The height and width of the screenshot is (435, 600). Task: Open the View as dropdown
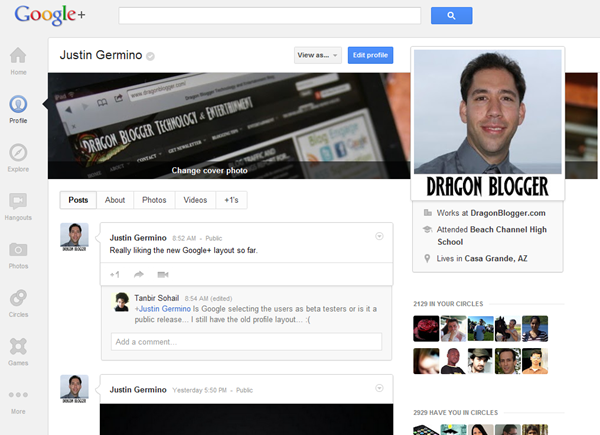point(318,55)
